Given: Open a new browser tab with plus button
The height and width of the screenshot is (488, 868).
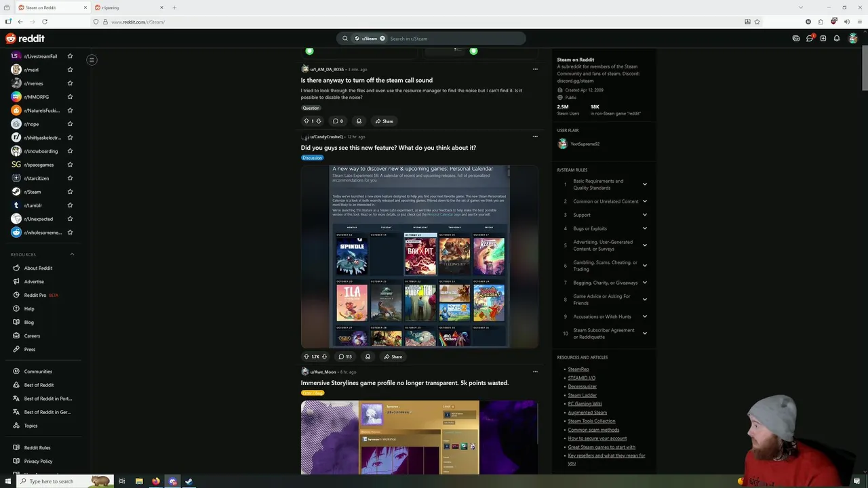Looking at the screenshot, I should click(174, 7).
